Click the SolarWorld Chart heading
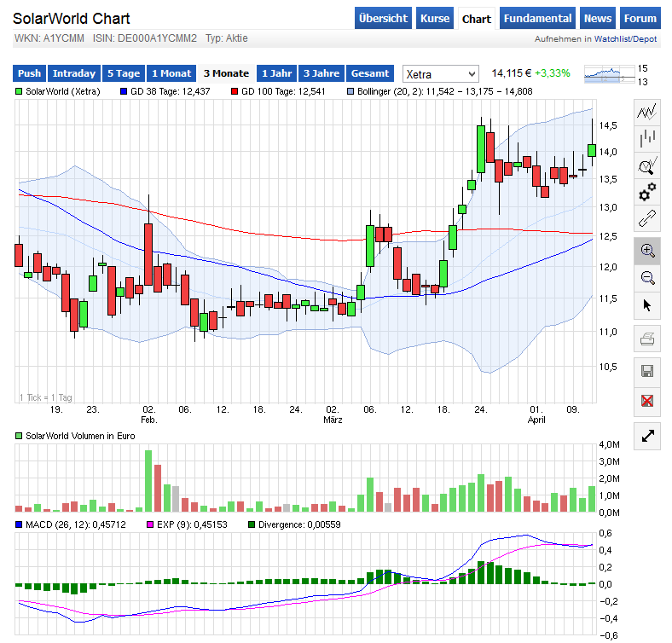The width and height of the screenshot is (672, 643). point(71,19)
